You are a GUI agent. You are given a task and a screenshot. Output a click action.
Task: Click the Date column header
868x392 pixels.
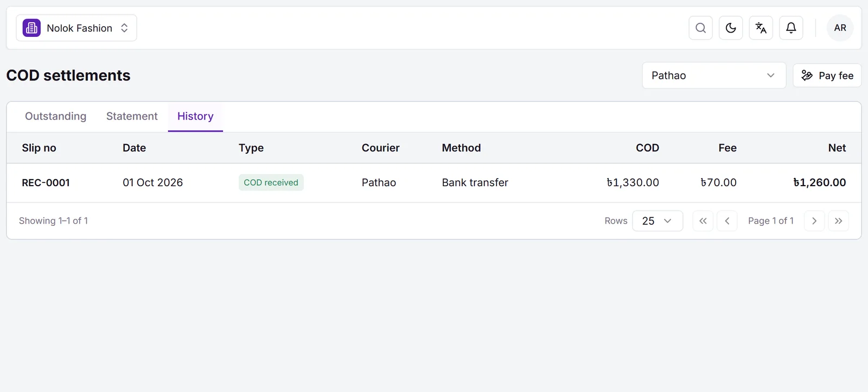click(x=134, y=148)
